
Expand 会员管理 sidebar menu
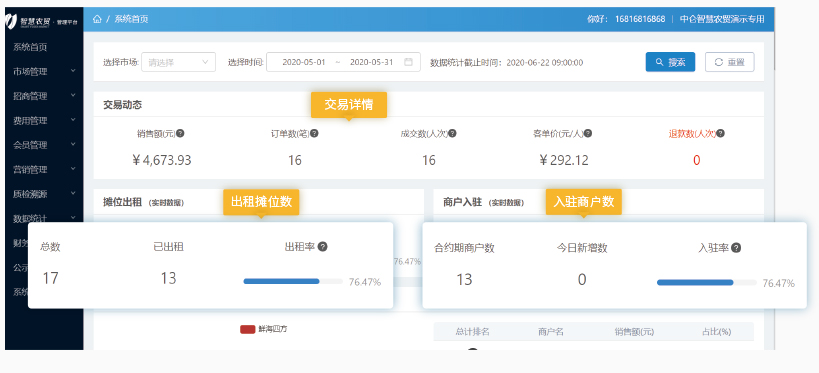tap(44, 145)
